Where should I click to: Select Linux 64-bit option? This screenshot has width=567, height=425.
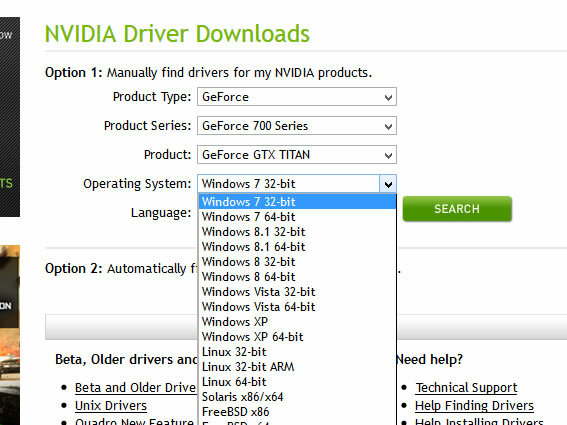(x=297, y=382)
